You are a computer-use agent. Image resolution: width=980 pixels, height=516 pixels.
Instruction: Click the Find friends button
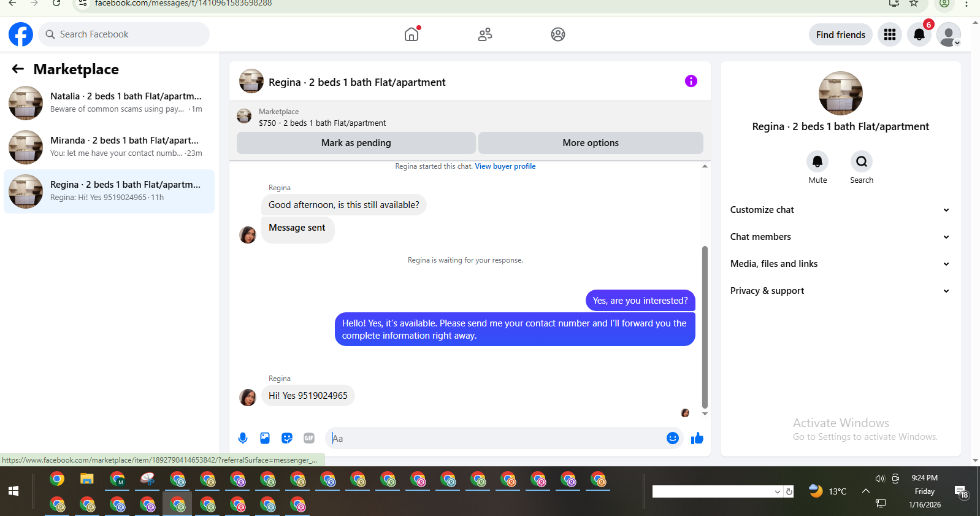tap(841, 35)
